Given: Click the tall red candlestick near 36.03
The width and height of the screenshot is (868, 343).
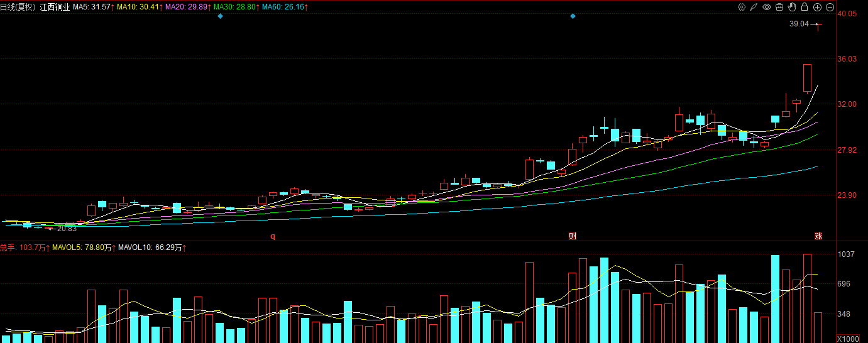Looking at the screenshot, I should tap(808, 79).
